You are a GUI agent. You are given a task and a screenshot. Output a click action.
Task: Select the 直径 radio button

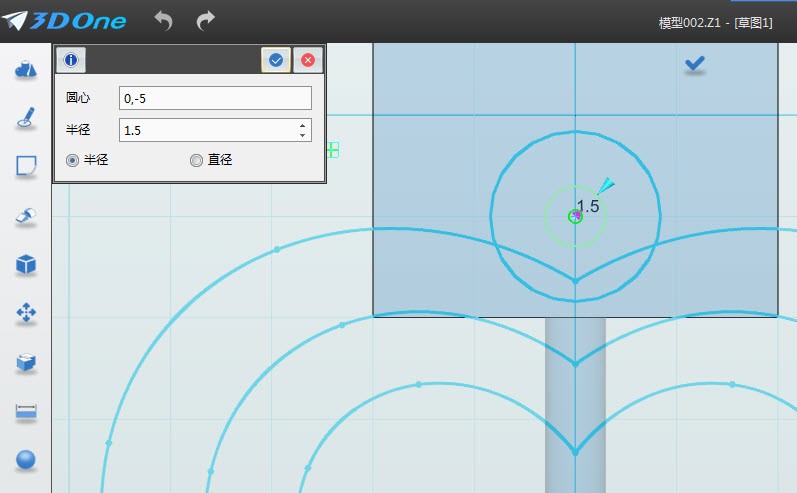pos(196,160)
